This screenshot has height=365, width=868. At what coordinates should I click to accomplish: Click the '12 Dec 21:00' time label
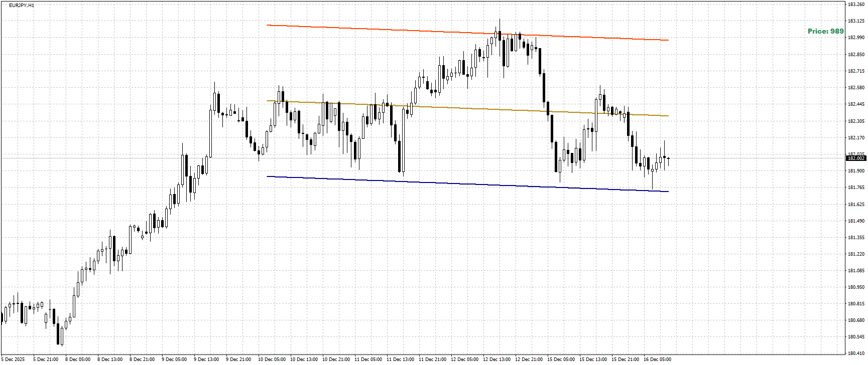529,359
